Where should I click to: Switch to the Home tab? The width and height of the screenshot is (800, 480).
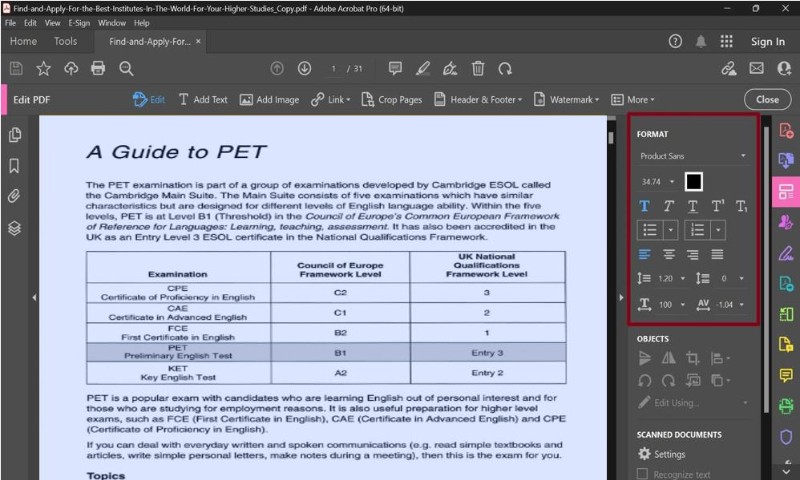[23, 41]
